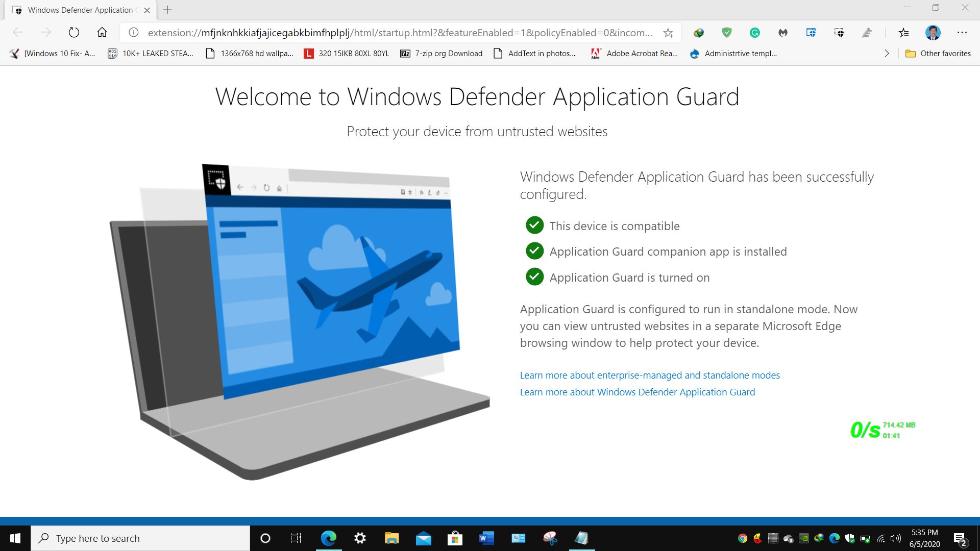Click the Type here to search box
The height and width of the screenshot is (551, 980).
click(x=140, y=538)
